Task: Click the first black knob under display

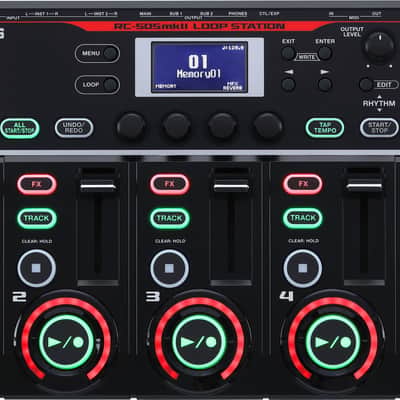Action: pyautogui.click(x=131, y=126)
